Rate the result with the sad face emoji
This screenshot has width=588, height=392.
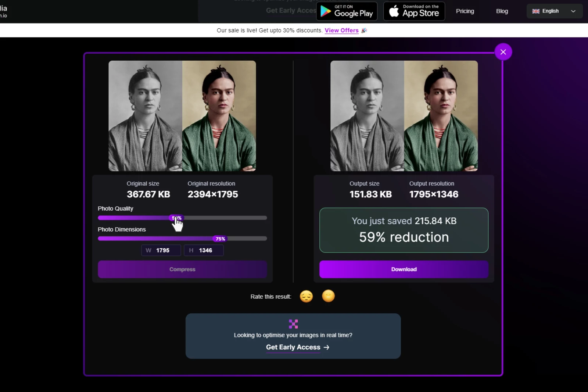coord(306,296)
